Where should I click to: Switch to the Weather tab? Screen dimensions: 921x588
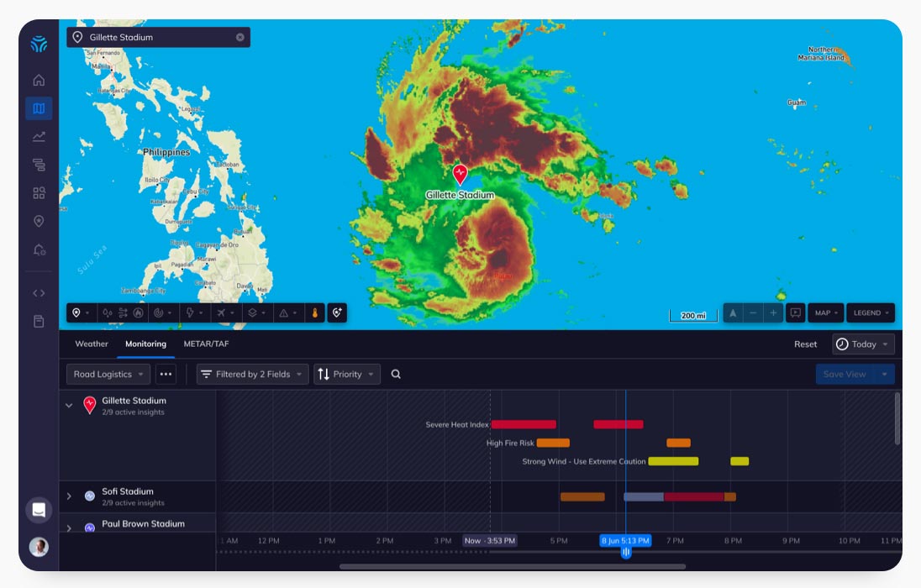(x=92, y=344)
